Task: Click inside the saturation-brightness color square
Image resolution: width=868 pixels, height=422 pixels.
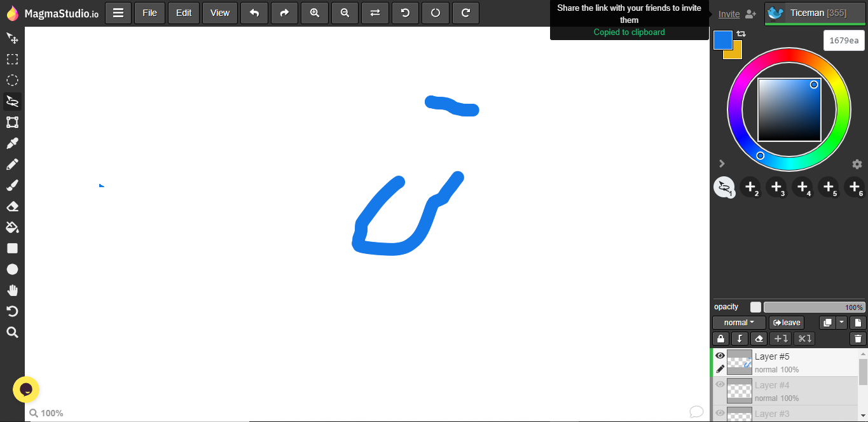Action: click(x=789, y=109)
